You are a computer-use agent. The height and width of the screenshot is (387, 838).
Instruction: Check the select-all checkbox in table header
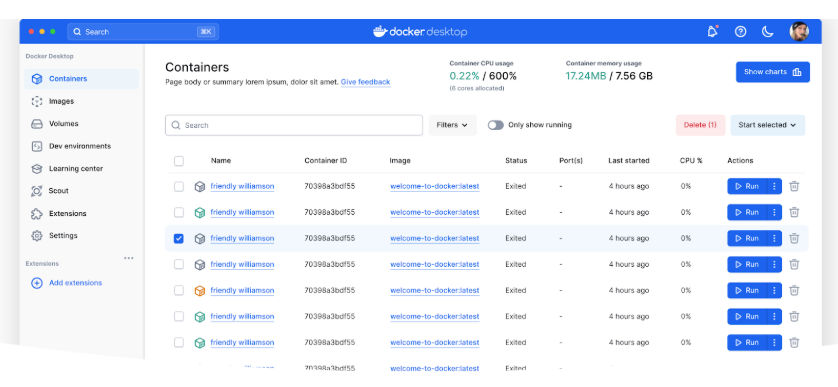tap(179, 161)
